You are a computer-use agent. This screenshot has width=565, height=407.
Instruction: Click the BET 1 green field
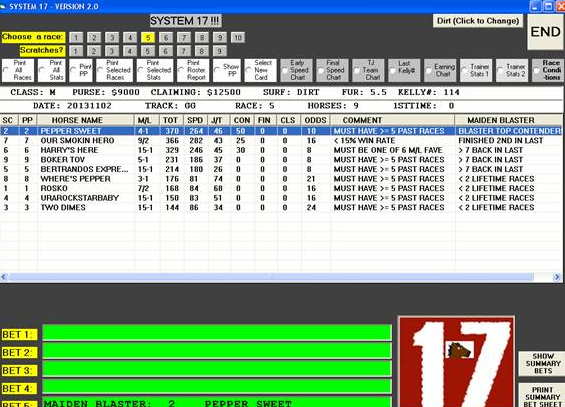pos(217,333)
